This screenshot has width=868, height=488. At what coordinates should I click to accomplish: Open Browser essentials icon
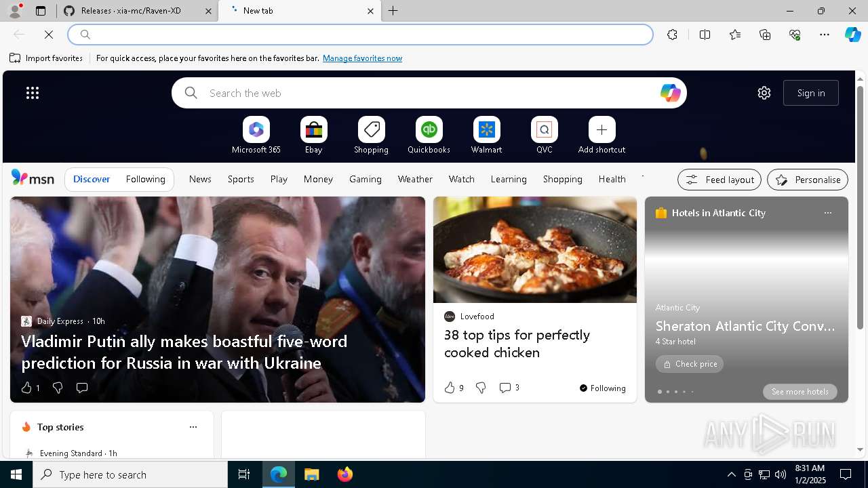pyautogui.click(x=795, y=35)
